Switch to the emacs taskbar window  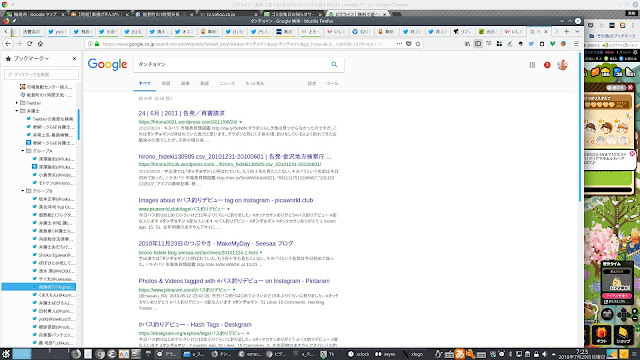tap(250, 354)
